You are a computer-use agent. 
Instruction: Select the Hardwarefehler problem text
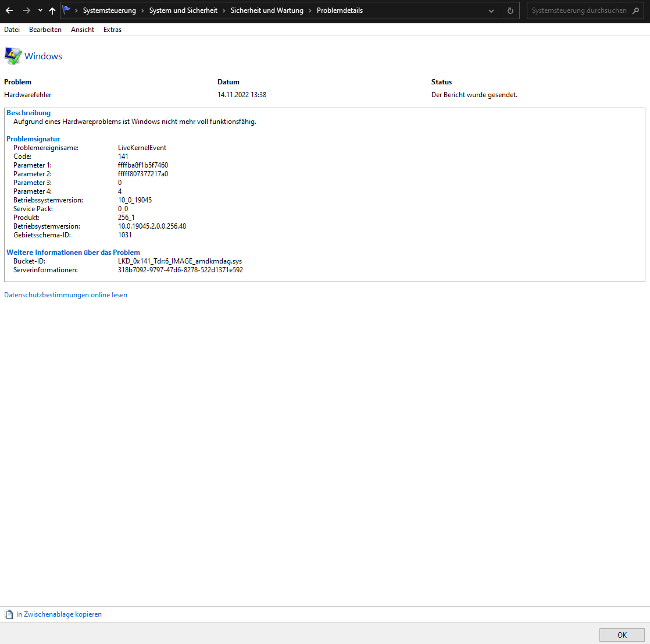pyautogui.click(x=28, y=95)
